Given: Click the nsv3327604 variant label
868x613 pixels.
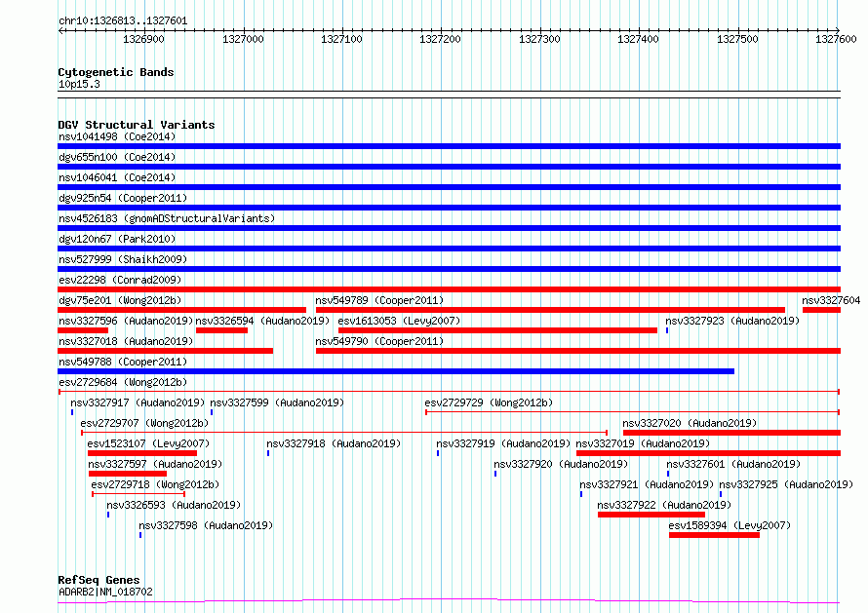Looking at the screenshot, I should [x=831, y=300].
